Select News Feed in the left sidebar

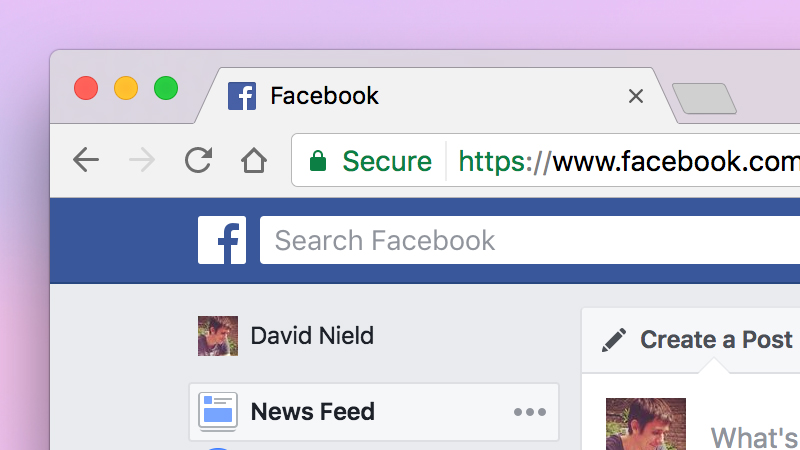click(374, 412)
